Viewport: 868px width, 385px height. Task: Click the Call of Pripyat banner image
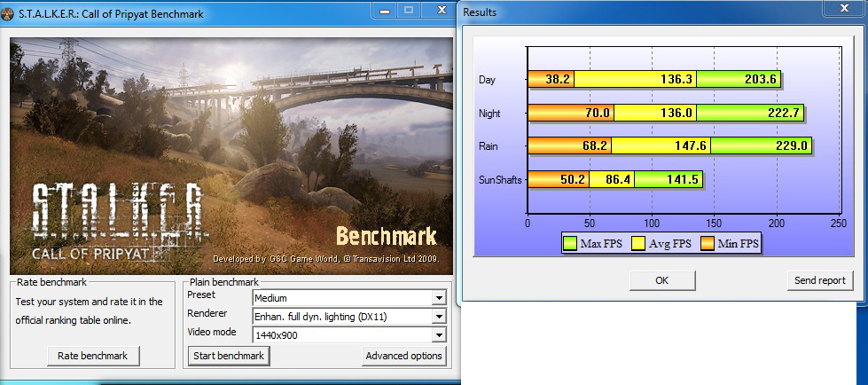(x=231, y=155)
